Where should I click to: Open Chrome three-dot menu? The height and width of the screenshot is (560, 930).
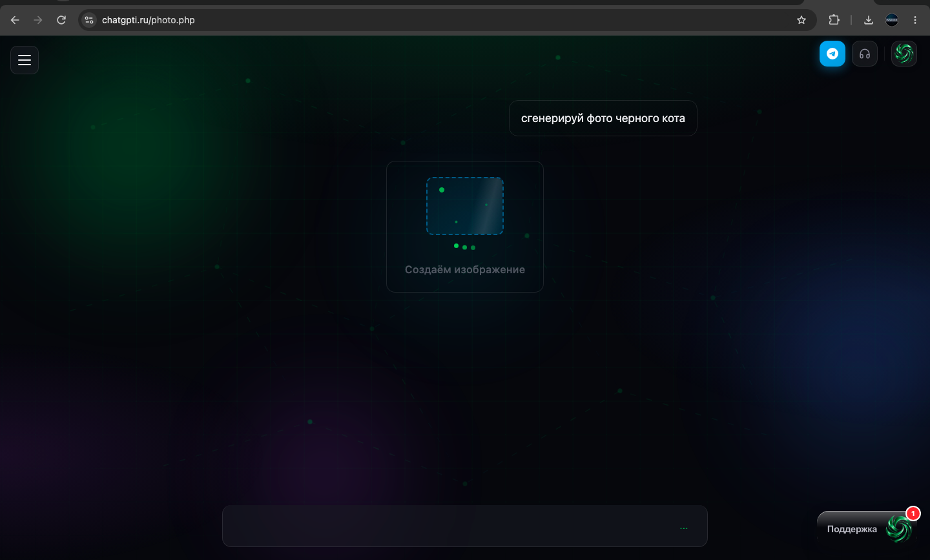[x=915, y=20]
